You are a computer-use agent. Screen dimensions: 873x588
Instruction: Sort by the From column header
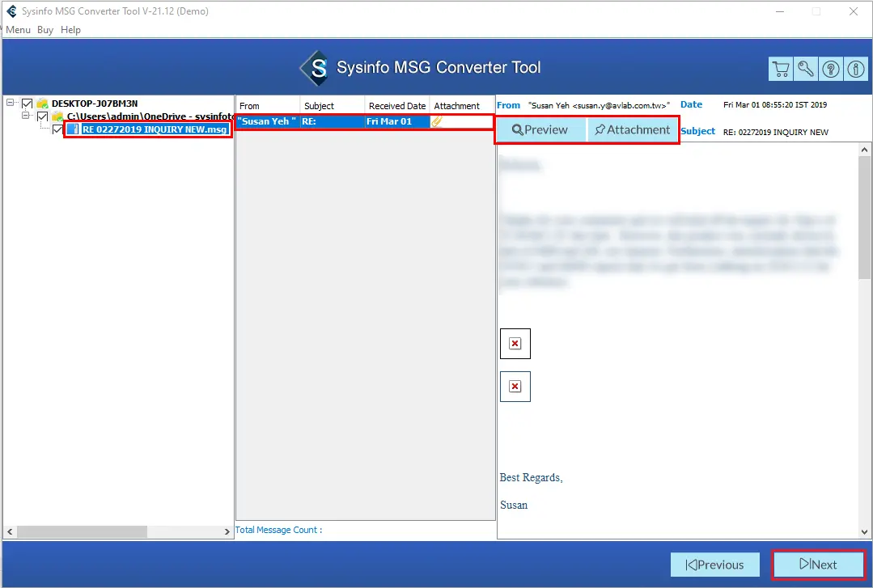coord(269,106)
